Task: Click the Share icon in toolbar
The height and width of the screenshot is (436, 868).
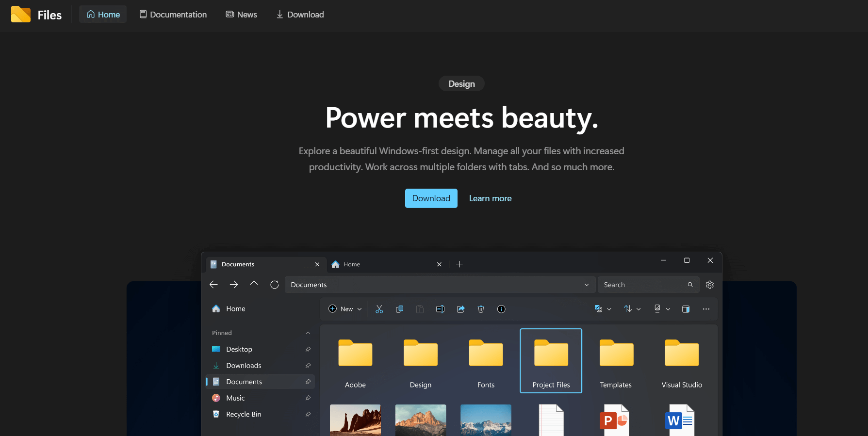Action: point(460,309)
